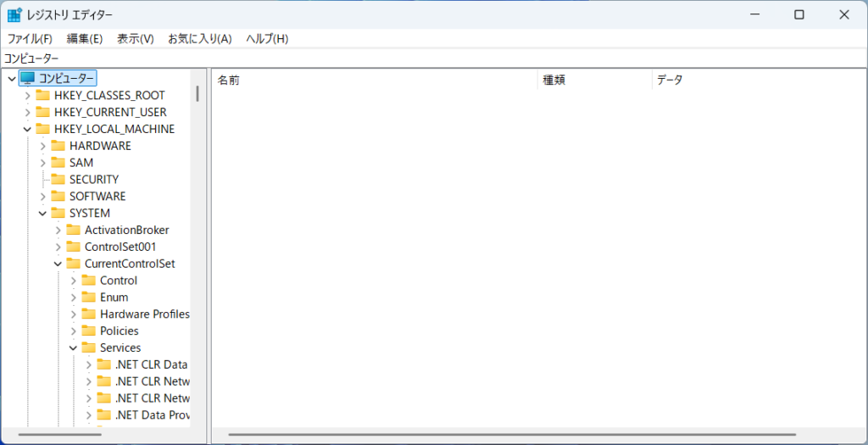Open the ファイル(F) menu

click(30, 39)
